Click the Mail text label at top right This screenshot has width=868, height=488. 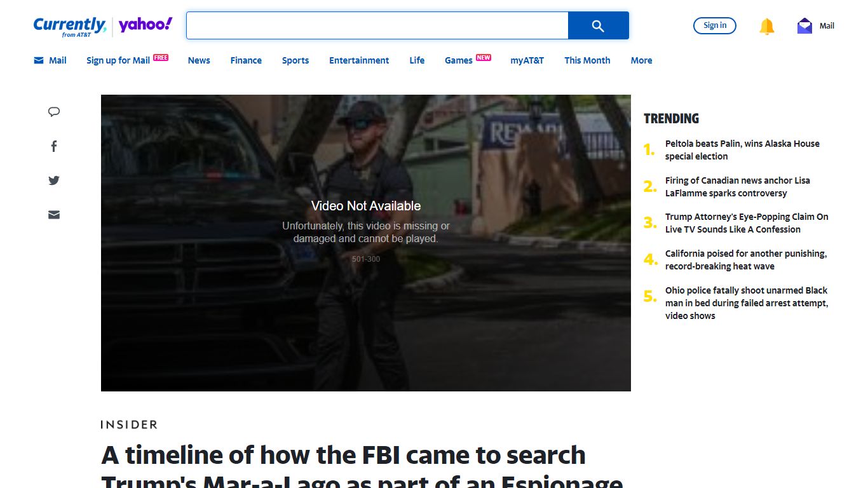click(x=827, y=26)
